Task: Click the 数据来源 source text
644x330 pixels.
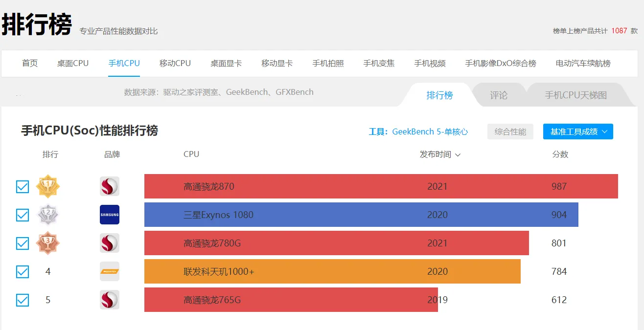Action: pos(219,92)
